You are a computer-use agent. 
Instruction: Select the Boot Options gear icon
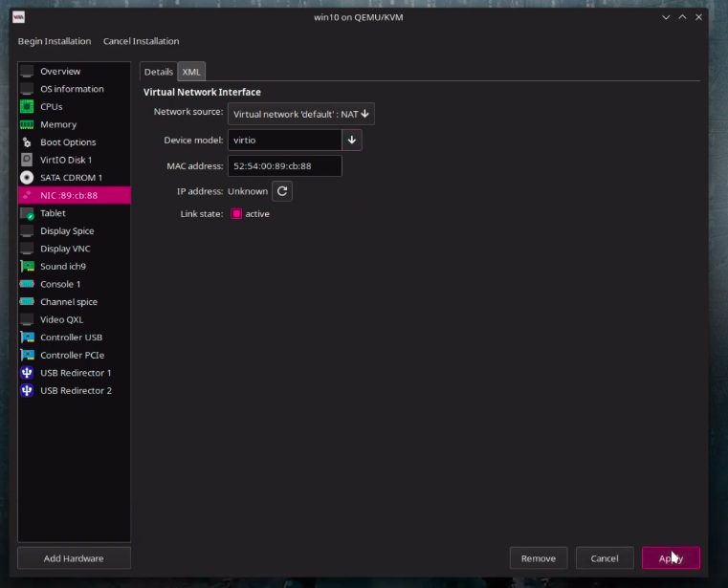[27, 142]
